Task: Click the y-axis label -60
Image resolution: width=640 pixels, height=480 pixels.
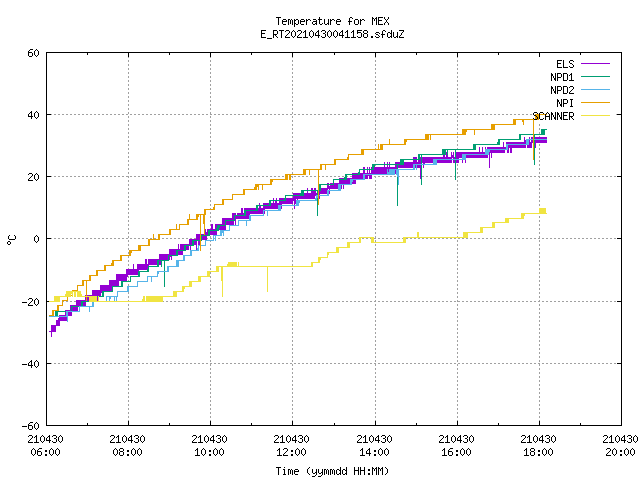Action: [31, 426]
